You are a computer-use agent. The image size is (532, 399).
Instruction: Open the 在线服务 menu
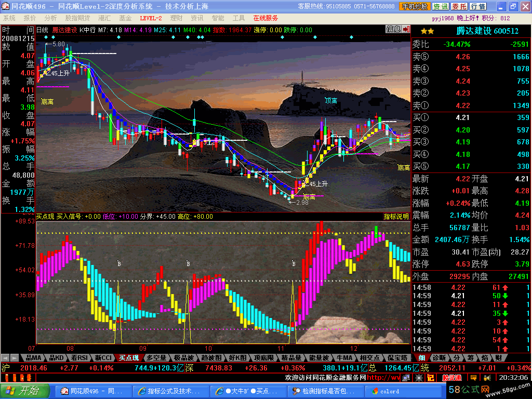(x=265, y=18)
